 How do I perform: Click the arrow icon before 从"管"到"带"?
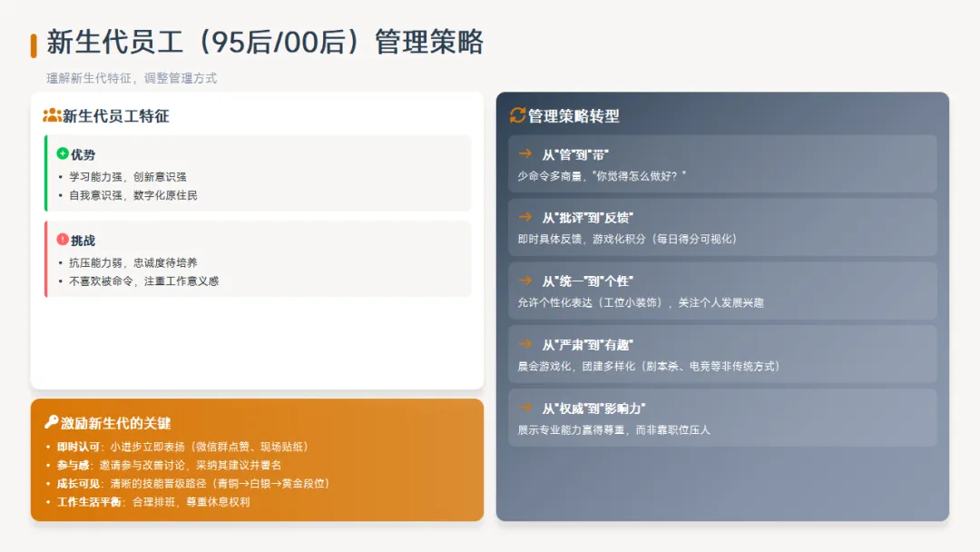[525, 153]
